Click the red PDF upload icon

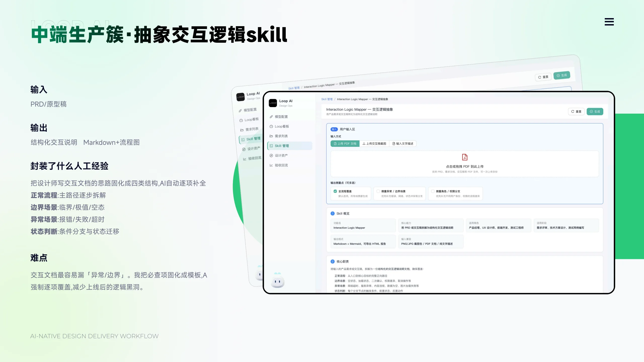coord(465,157)
